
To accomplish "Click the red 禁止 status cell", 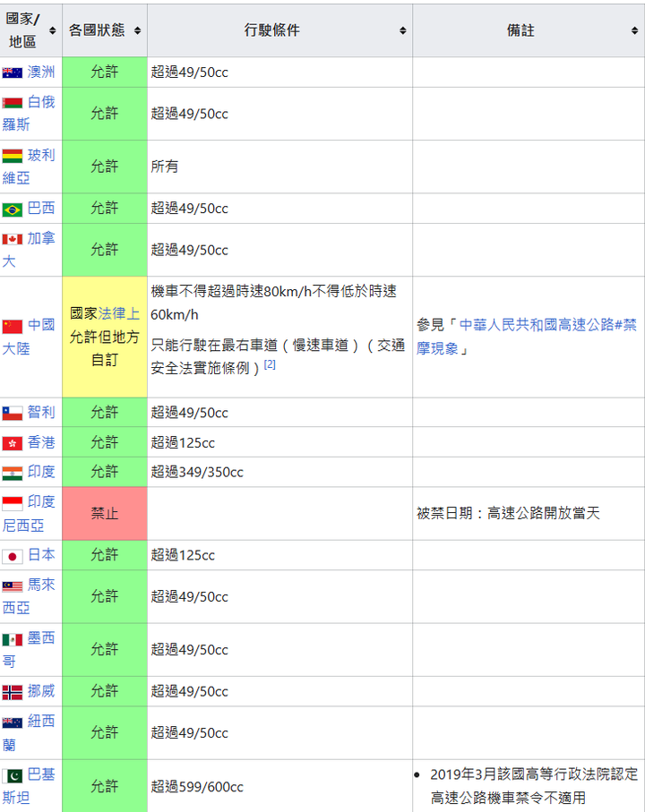I will (x=105, y=514).
